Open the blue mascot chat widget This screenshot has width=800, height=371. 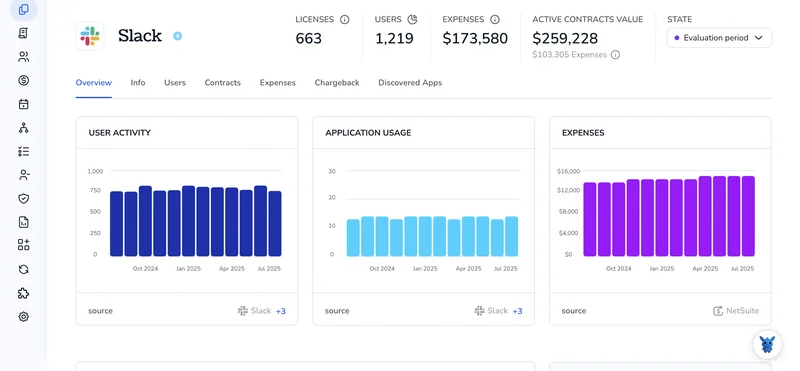tap(767, 344)
